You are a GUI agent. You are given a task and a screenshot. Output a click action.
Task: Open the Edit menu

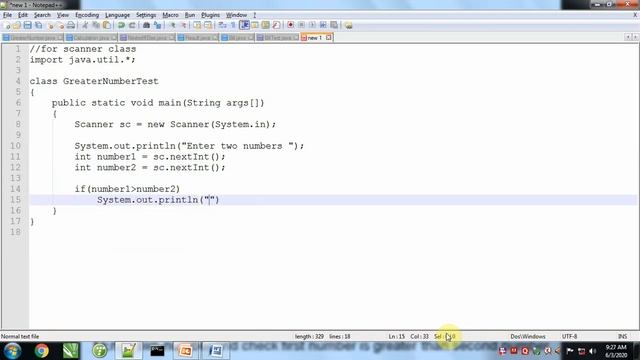23,15
